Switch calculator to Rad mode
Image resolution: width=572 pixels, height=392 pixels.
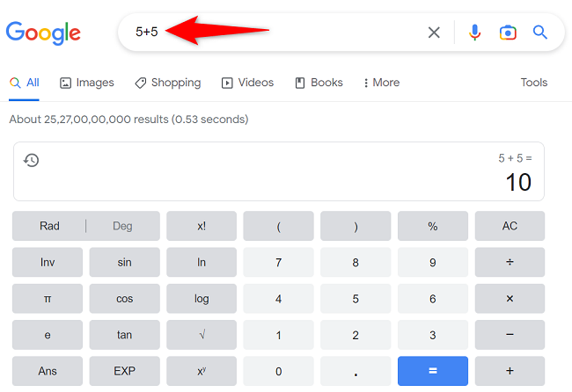point(49,226)
